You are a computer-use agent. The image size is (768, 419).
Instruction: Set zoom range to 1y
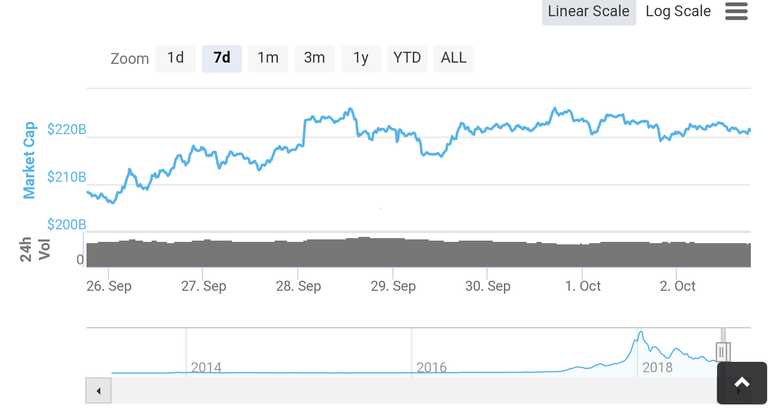point(360,58)
